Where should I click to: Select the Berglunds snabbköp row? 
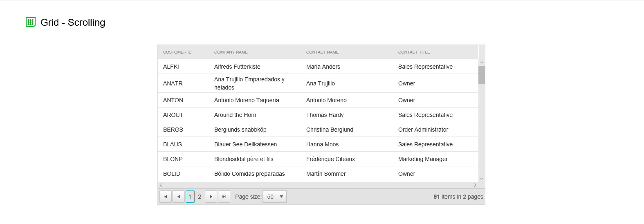point(240,130)
